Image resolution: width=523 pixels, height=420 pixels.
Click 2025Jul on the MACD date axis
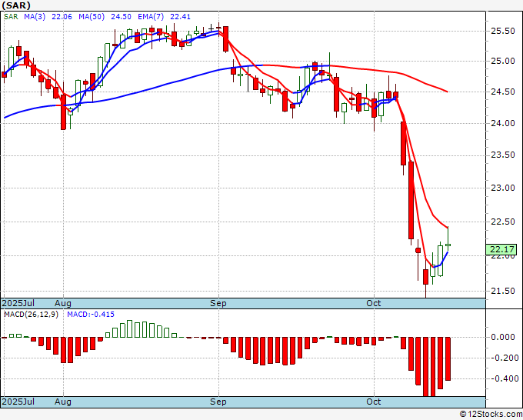click(18, 402)
